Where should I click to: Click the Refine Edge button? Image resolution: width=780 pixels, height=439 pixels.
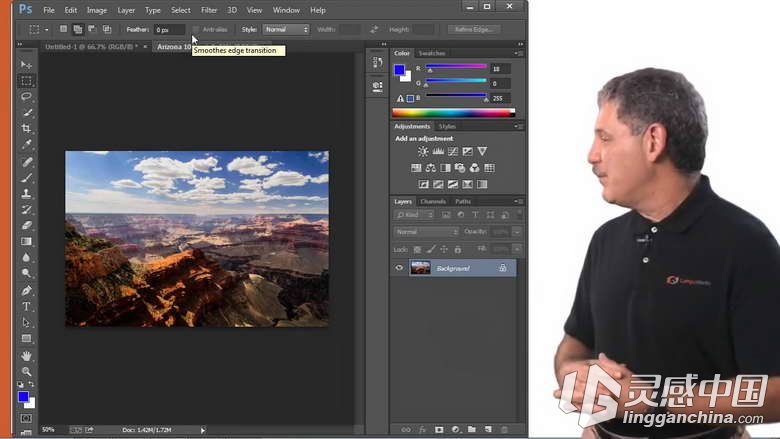coord(473,29)
